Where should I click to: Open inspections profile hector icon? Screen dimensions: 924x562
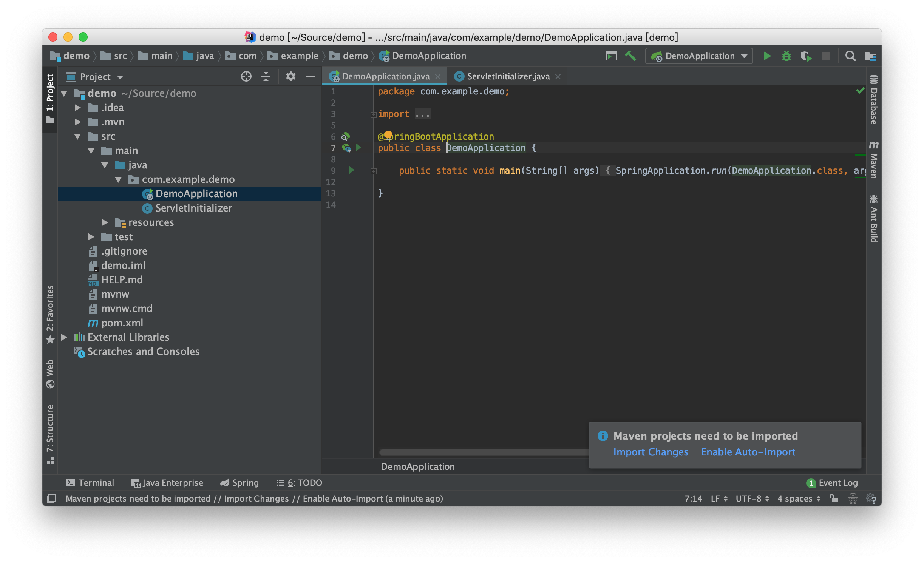click(x=853, y=499)
